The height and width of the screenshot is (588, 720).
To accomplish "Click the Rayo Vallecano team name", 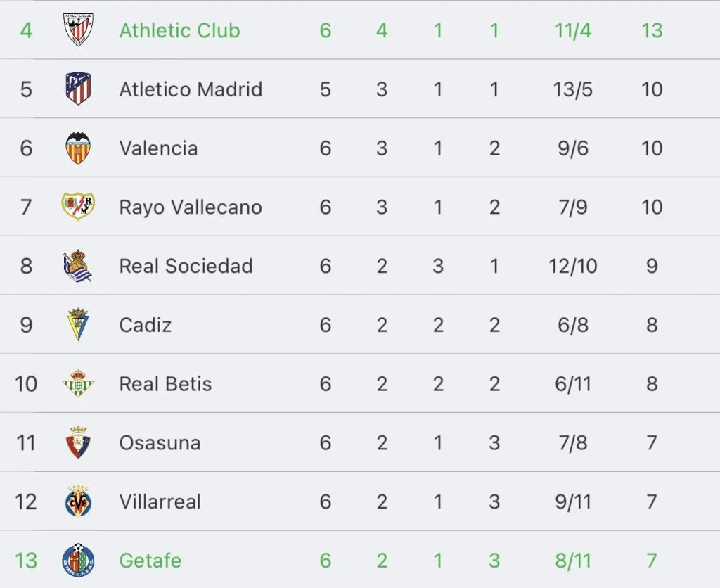I will [x=191, y=207].
